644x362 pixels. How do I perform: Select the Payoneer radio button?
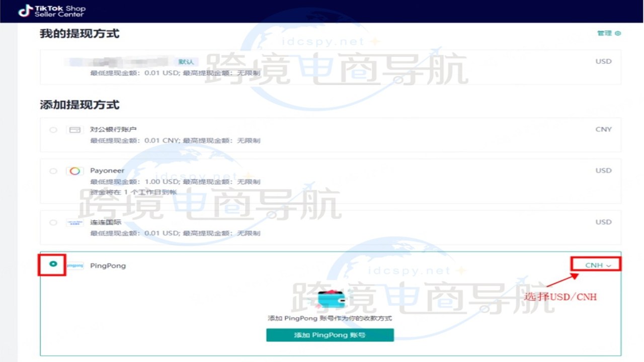click(x=53, y=171)
